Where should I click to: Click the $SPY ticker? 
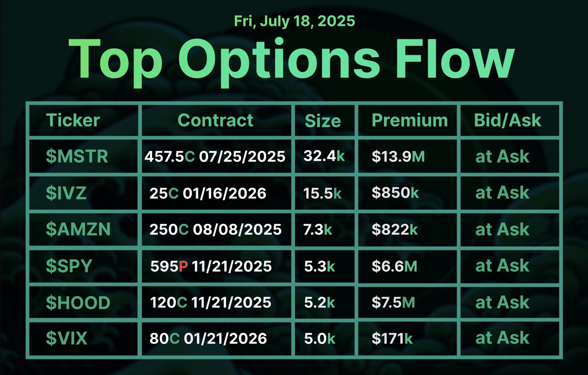pyautogui.click(x=69, y=266)
